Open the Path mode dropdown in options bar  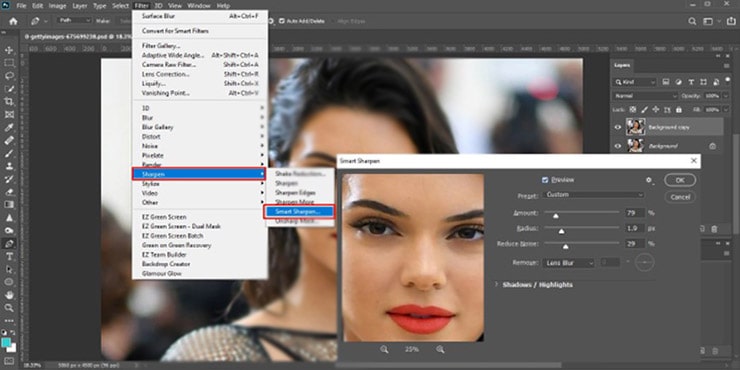(74, 21)
